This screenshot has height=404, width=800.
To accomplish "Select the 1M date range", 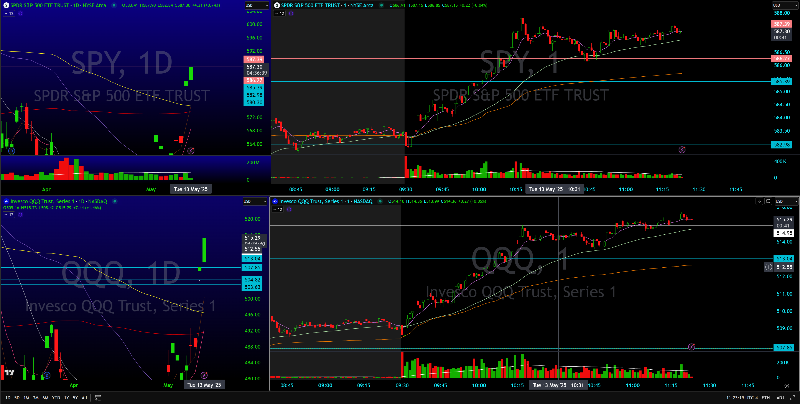I will pyautogui.click(x=27, y=397).
